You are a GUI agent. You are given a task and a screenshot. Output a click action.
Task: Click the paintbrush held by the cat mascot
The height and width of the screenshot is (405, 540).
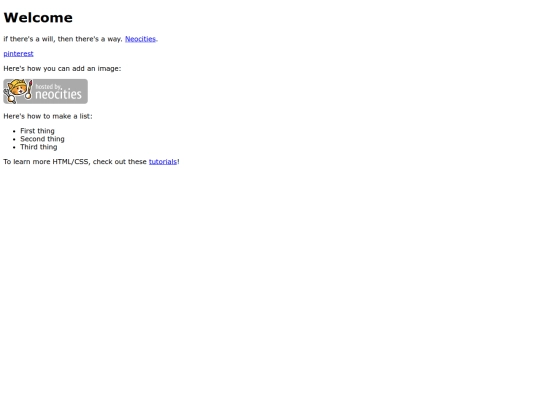point(30,89)
